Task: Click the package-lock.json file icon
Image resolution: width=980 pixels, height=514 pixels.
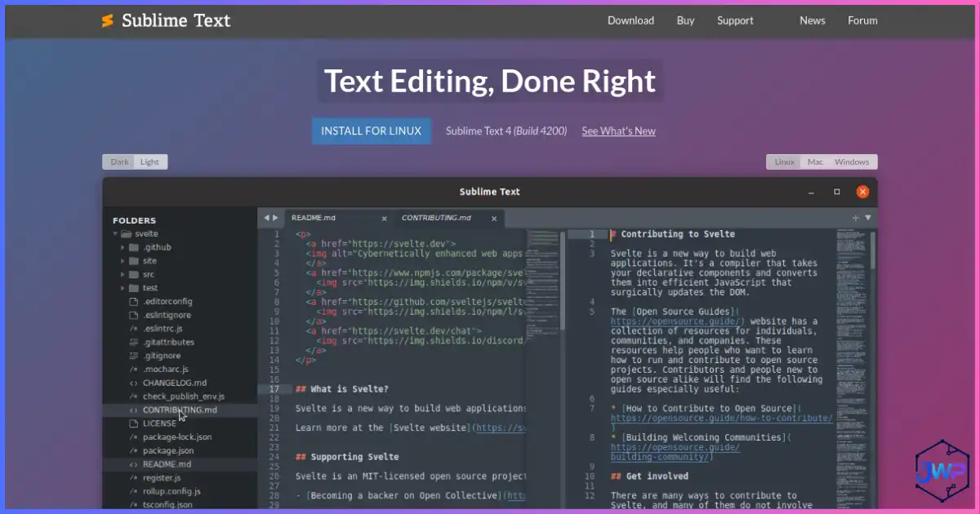Action: (134, 437)
